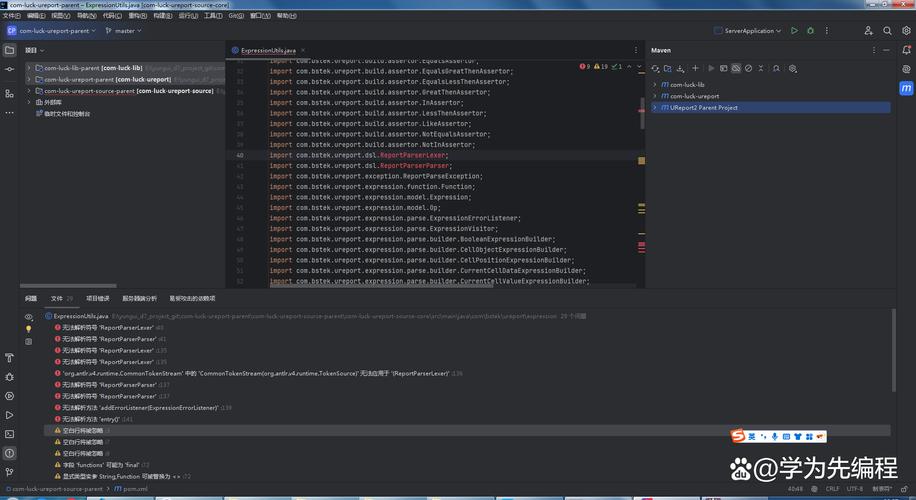Run ServerApplication with the green play icon

pyautogui.click(x=795, y=31)
